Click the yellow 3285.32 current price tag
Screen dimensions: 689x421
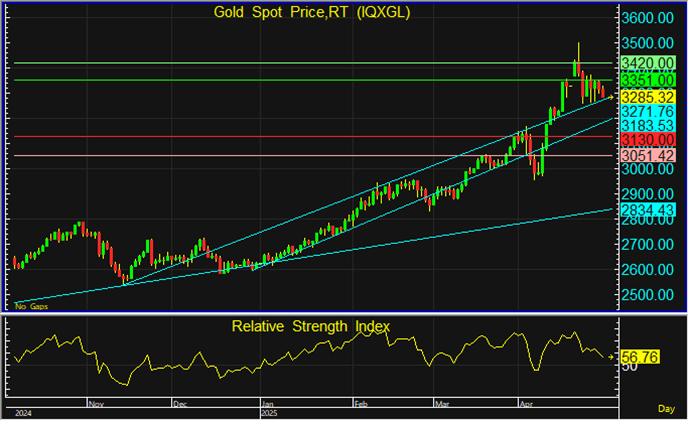(647, 97)
